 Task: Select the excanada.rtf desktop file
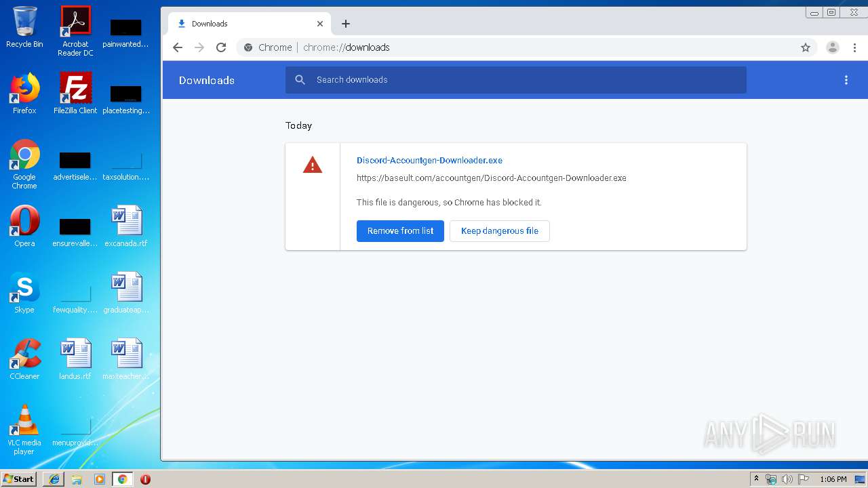click(x=126, y=226)
